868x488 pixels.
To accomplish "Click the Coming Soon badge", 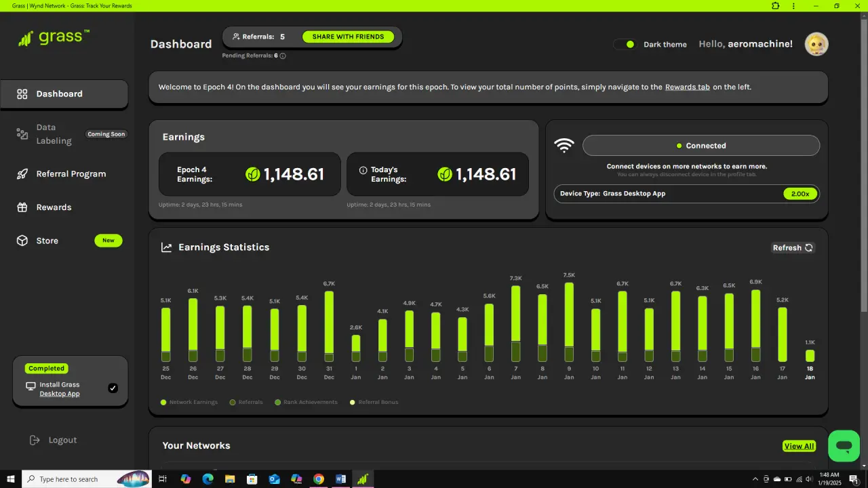I will (106, 134).
